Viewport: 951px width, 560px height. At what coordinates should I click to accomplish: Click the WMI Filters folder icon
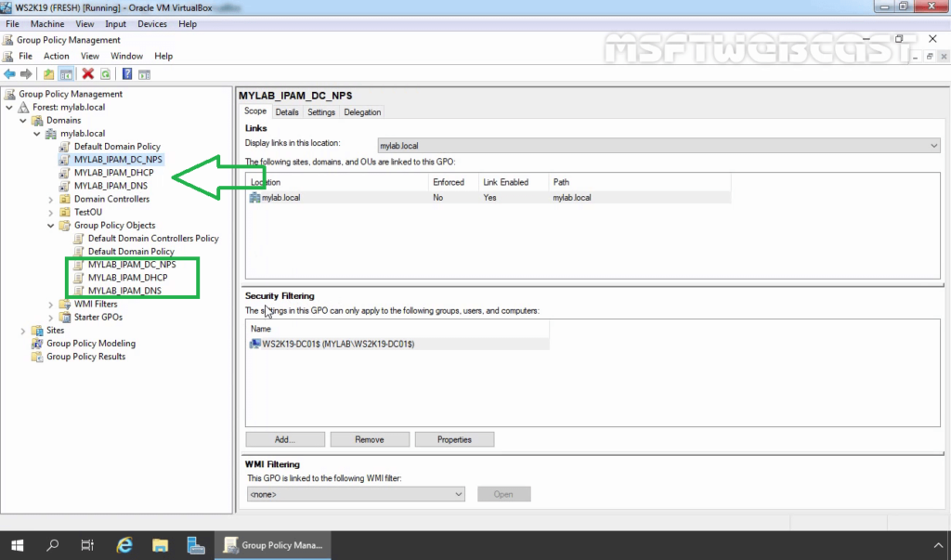click(x=65, y=304)
